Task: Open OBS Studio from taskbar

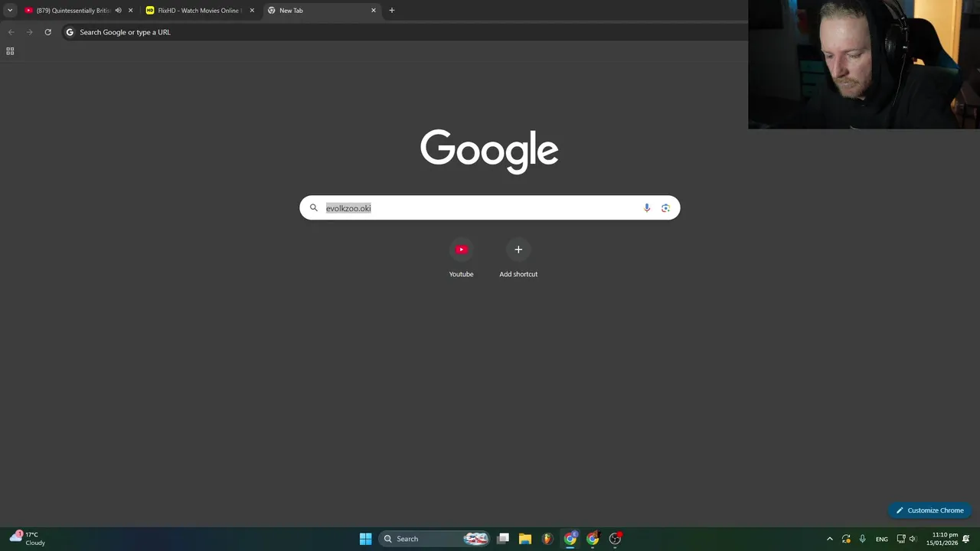Action: pos(615,539)
